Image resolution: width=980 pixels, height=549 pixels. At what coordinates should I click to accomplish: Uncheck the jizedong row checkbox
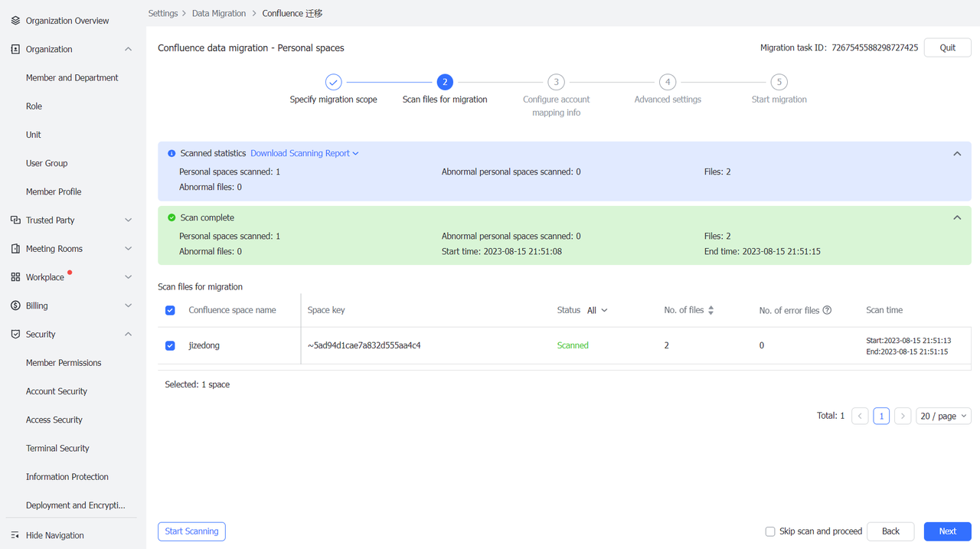click(170, 345)
